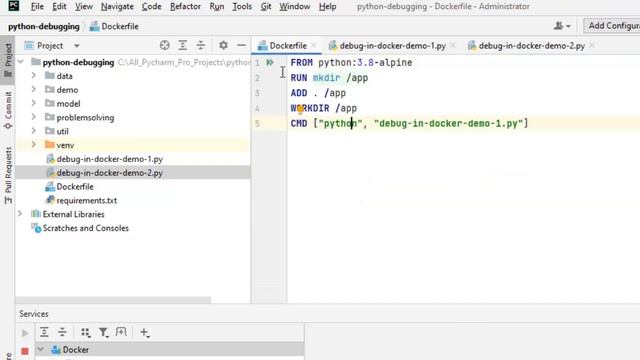The image size is (640, 360).
Task: Collapse the python-debugging root folder
Action: click(21, 62)
